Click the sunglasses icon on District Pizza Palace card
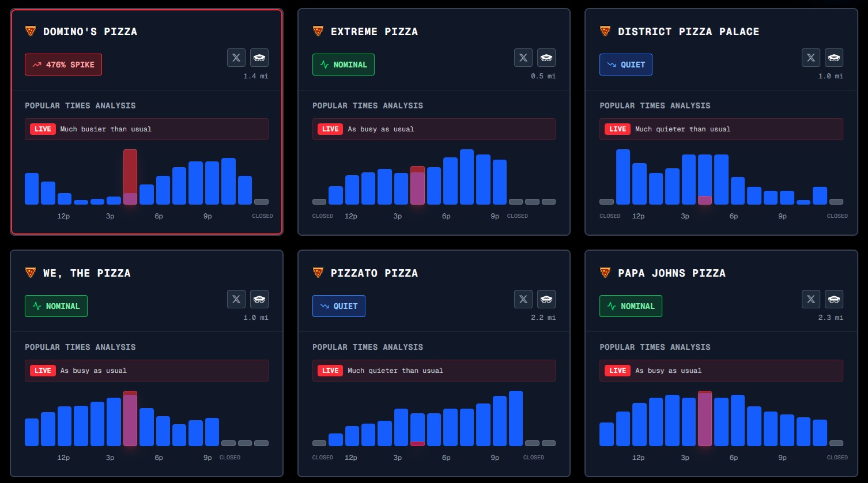 pos(834,58)
